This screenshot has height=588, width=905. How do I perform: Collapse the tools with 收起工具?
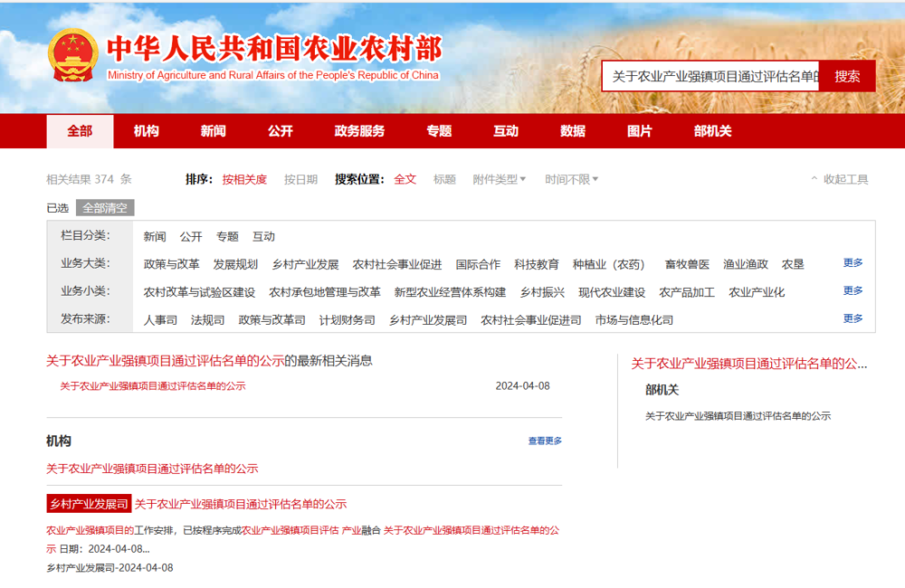coord(839,179)
